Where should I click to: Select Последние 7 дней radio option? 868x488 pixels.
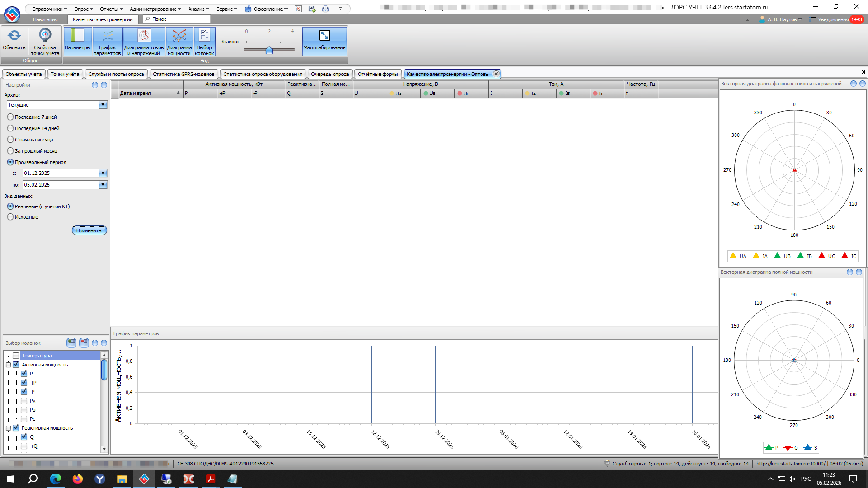pos(10,117)
